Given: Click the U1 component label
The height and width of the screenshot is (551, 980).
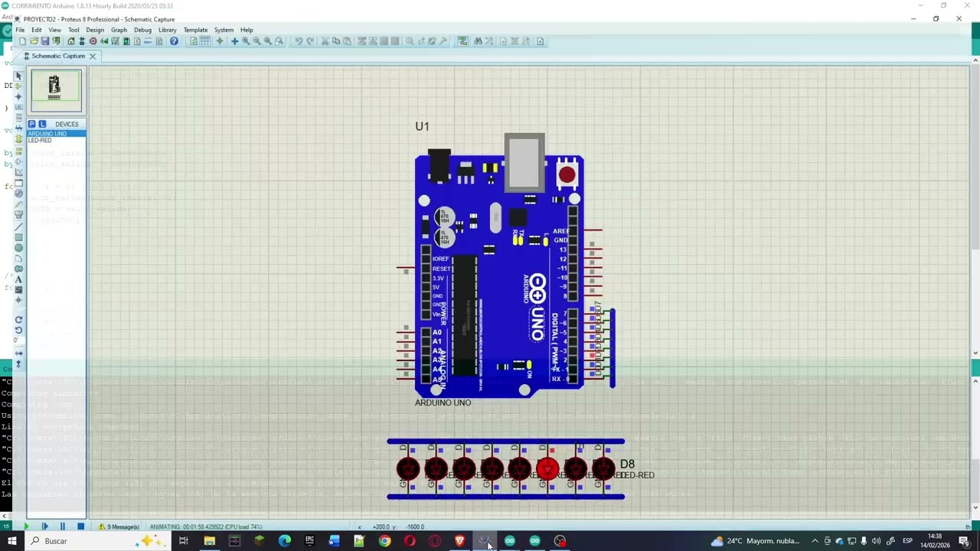Looking at the screenshot, I should (422, 126).
